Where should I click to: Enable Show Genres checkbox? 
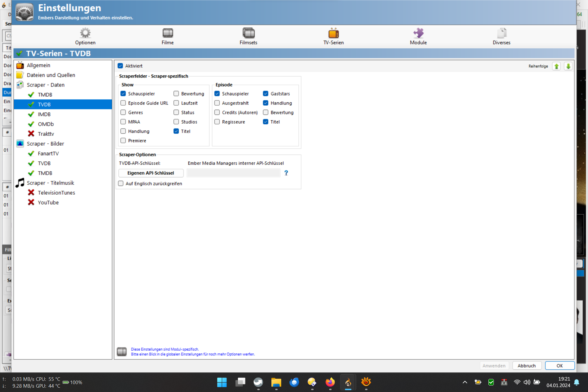[123, 112]
